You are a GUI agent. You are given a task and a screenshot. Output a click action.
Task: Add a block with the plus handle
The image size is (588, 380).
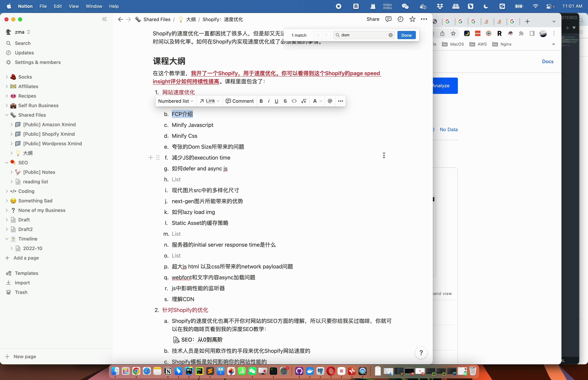tap(151, 158)
